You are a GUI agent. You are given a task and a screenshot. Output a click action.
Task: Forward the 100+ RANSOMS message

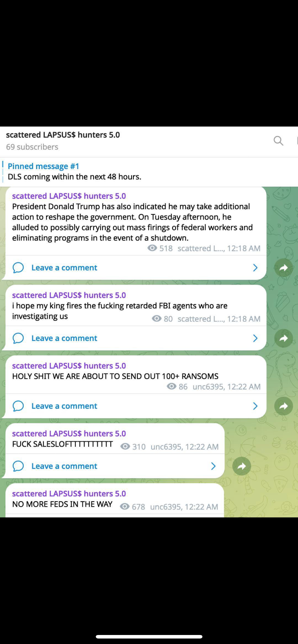(x=283, y=406)
